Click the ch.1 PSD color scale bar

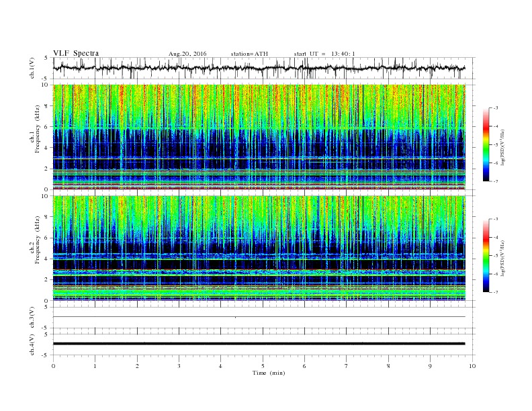click(x=486, y=144)
